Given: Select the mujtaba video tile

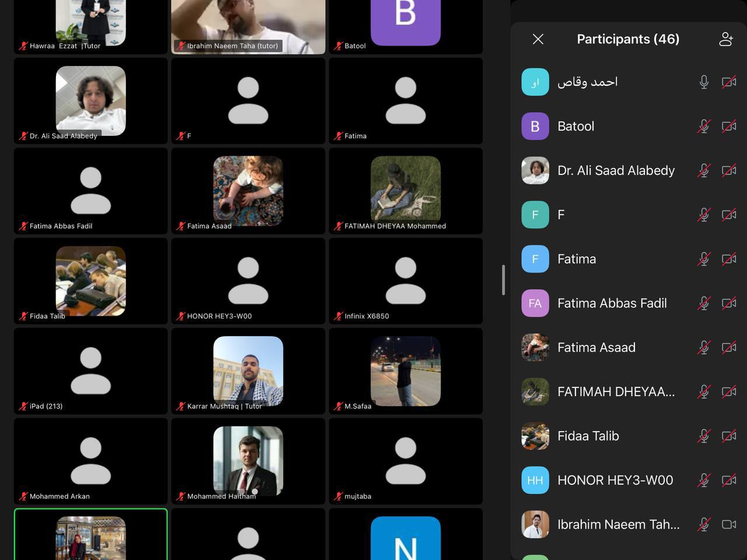Looking at the screenshot, I should coord(406,461).
